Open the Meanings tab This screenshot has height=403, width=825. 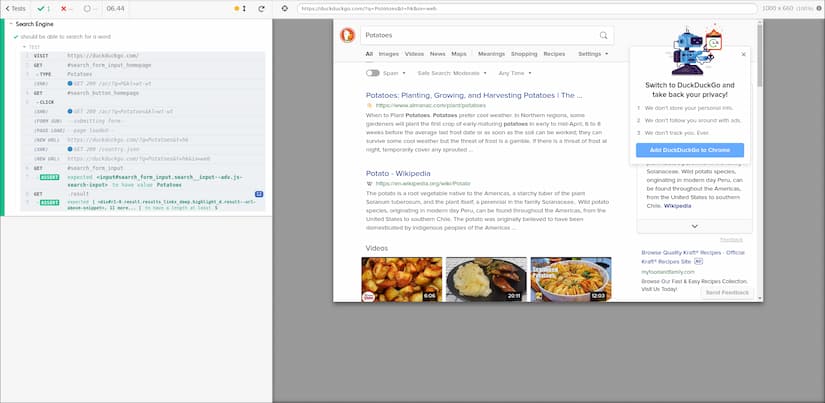tap(491, 54)
